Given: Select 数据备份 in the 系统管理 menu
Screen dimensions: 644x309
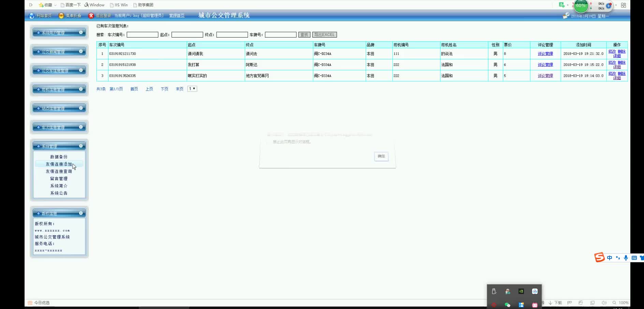Looking at the screenshot, I should [x=59, y=157].
